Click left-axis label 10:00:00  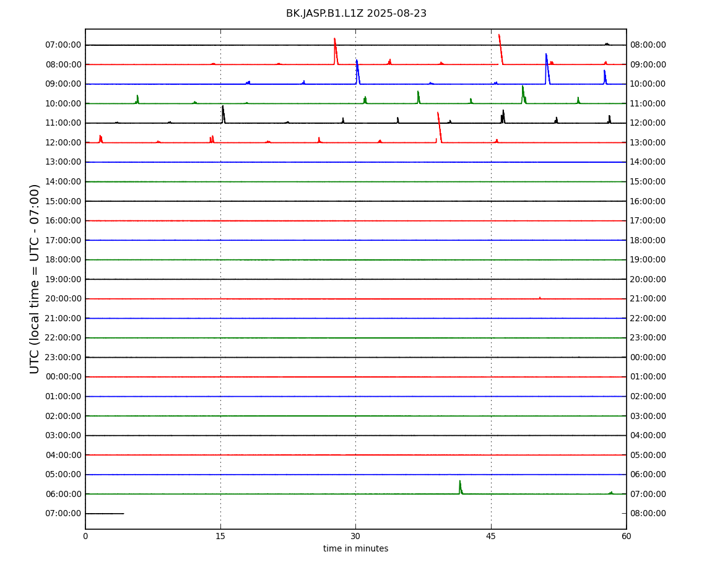point(64,103)
